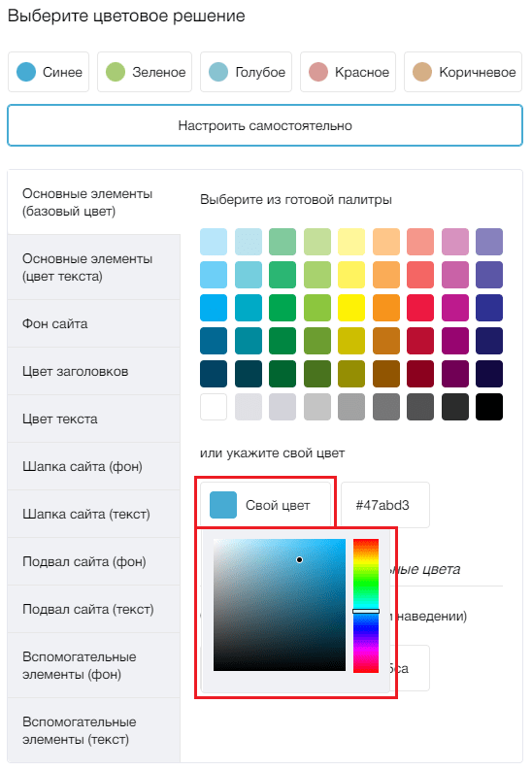Choose the Зеленое color scheme

tap(145, 72)
